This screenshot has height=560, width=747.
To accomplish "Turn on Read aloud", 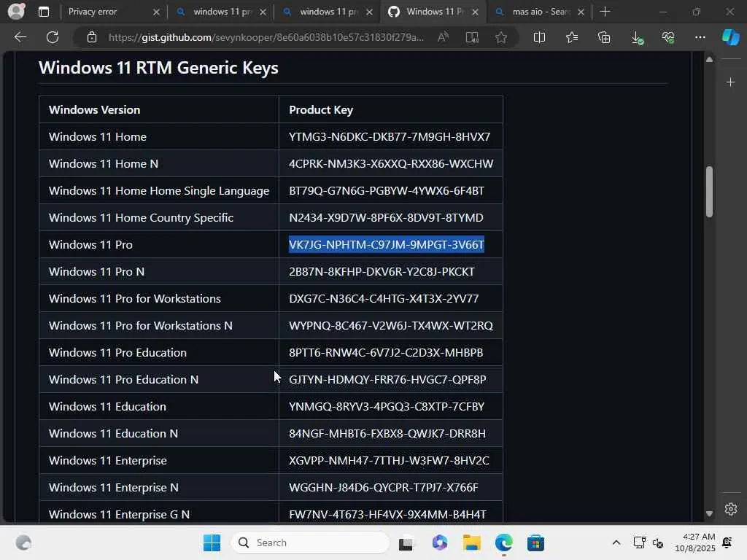I will click(x=443, y=37).
